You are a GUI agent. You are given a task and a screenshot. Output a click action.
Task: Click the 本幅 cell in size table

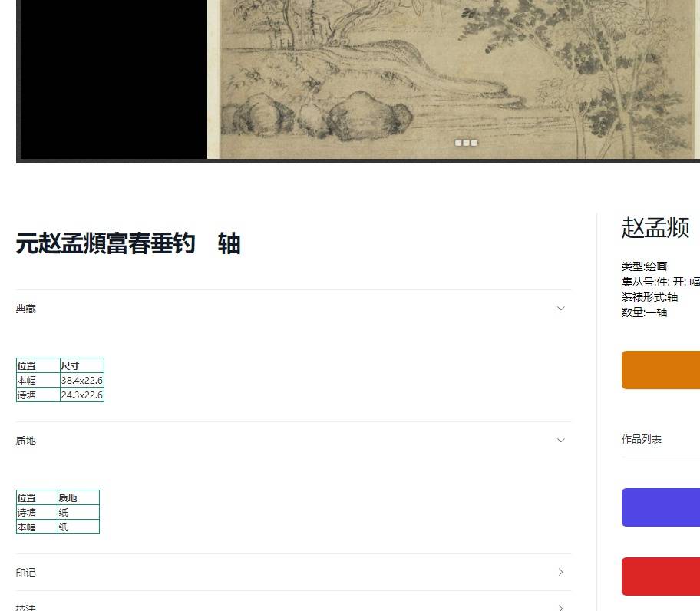point(38,380)
